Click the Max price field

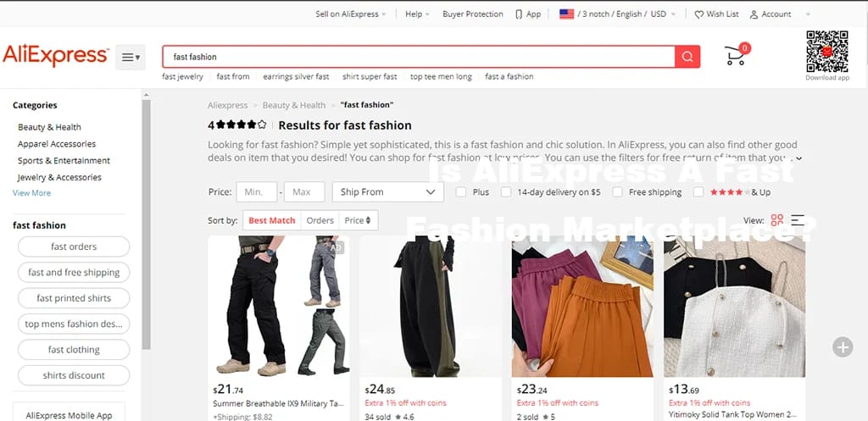click(304, 192)
